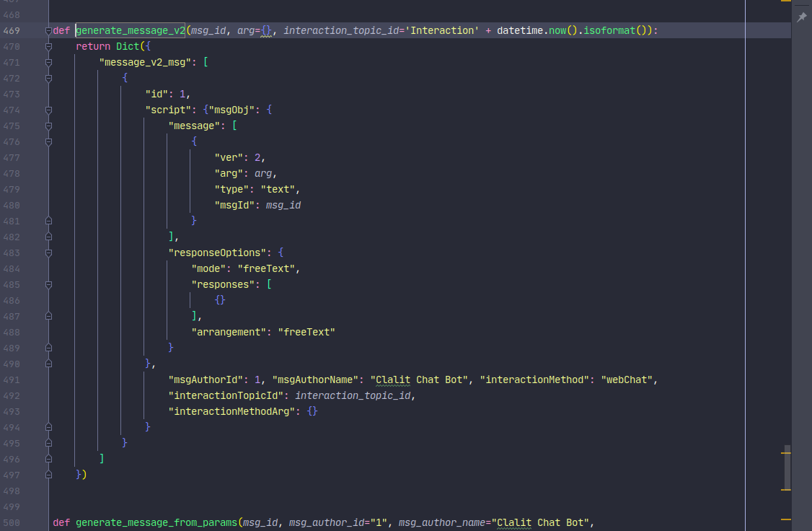Click the "mode" key on line 484
This screenshot has height=531, width=812.
point(208,269)
